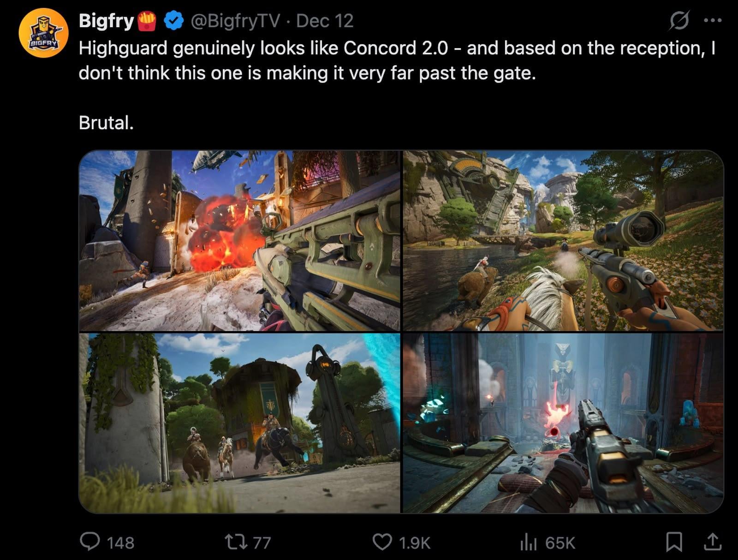Image resolution: width=738 pixels, height=560 pixels.
Task: Open the view analytics bar icon
Action: click(x=528, y=542)
